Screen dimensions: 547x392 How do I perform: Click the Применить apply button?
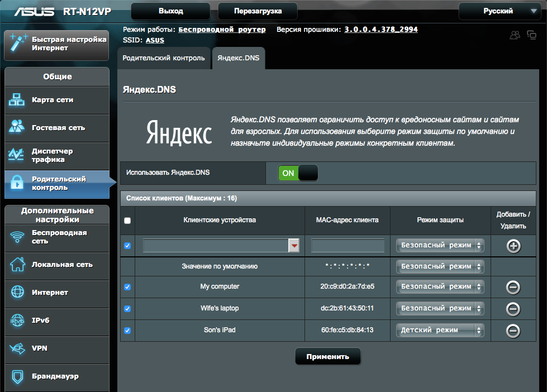point(327,356)
